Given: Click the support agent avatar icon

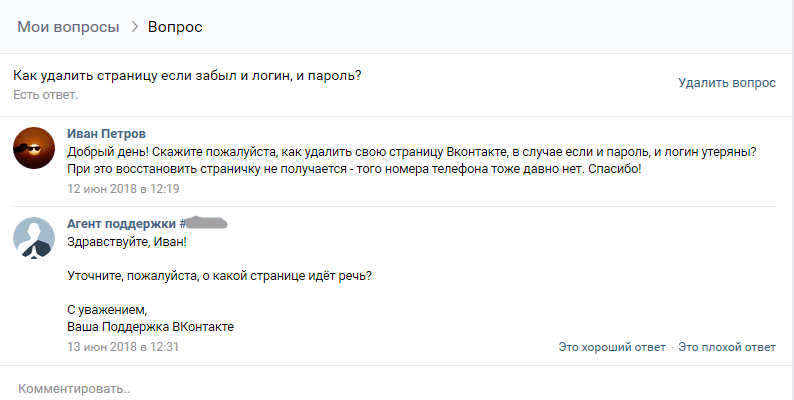Looking at the screenshot, I should 34,238.
